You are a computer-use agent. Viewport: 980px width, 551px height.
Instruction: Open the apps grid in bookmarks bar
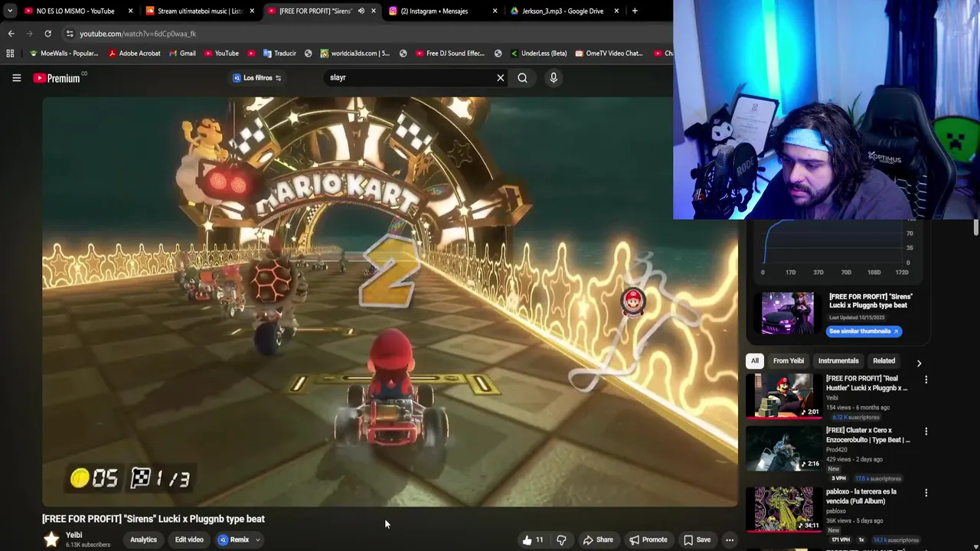coord(10,54)
